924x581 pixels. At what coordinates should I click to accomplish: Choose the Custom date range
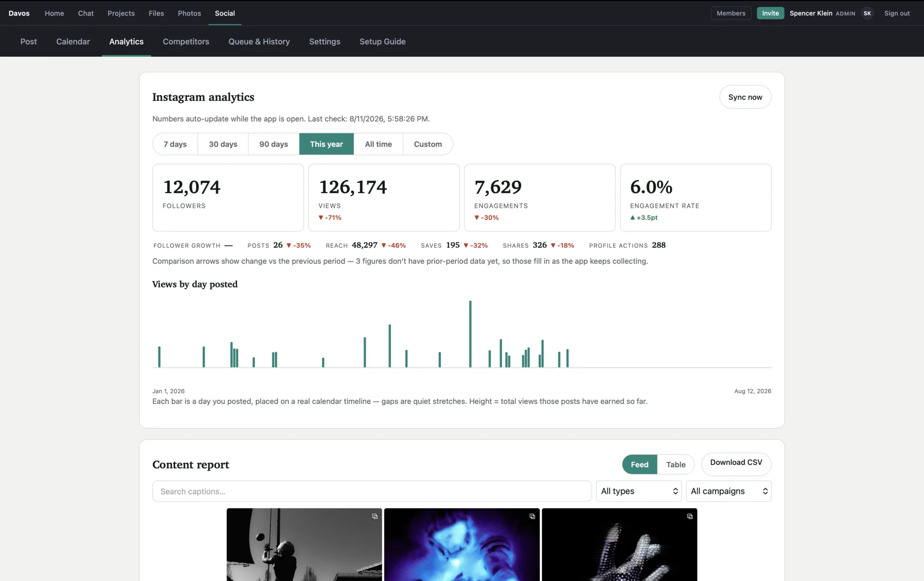click(x=428, y=144)
